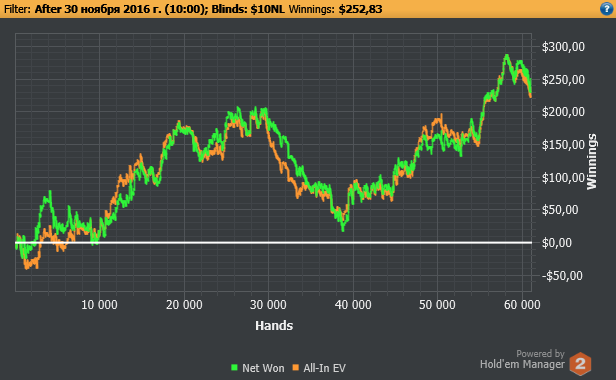Click the 30 000 hands axis label
The height and width of the screenshot is (380, 616).
pos(268,305)
